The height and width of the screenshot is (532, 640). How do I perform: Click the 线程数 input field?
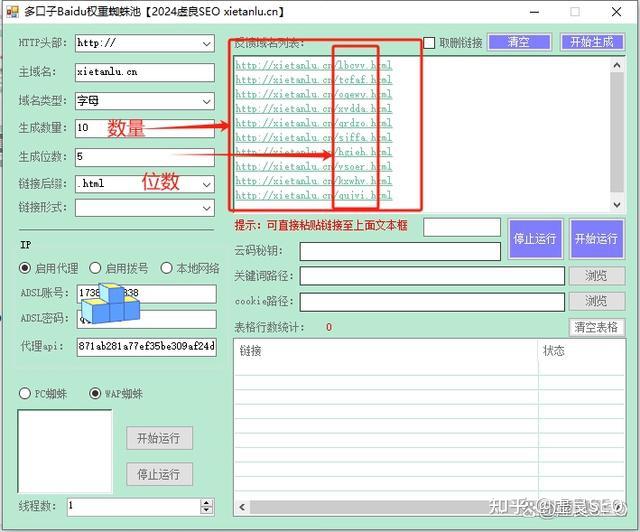coord(134,506)
